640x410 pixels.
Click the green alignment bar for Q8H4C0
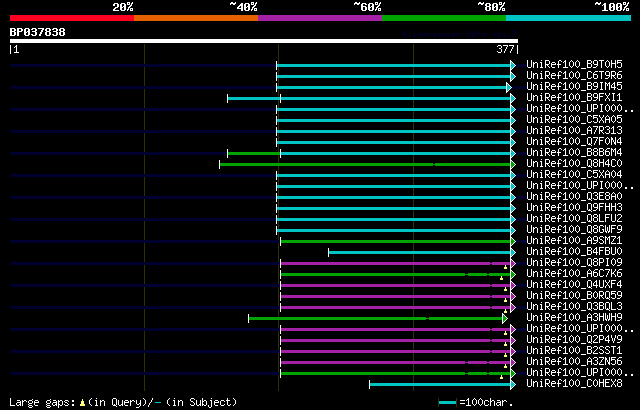point(365,164)
